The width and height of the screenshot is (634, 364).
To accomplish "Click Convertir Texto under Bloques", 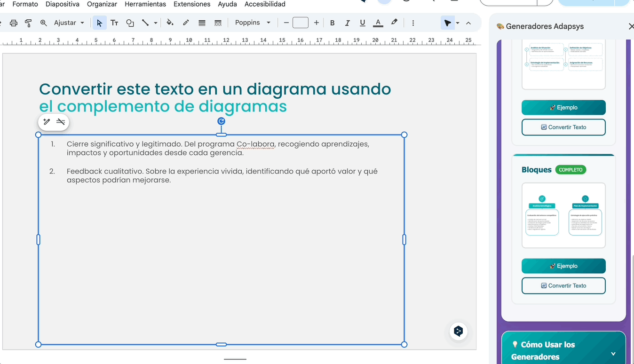I will 563,285.
